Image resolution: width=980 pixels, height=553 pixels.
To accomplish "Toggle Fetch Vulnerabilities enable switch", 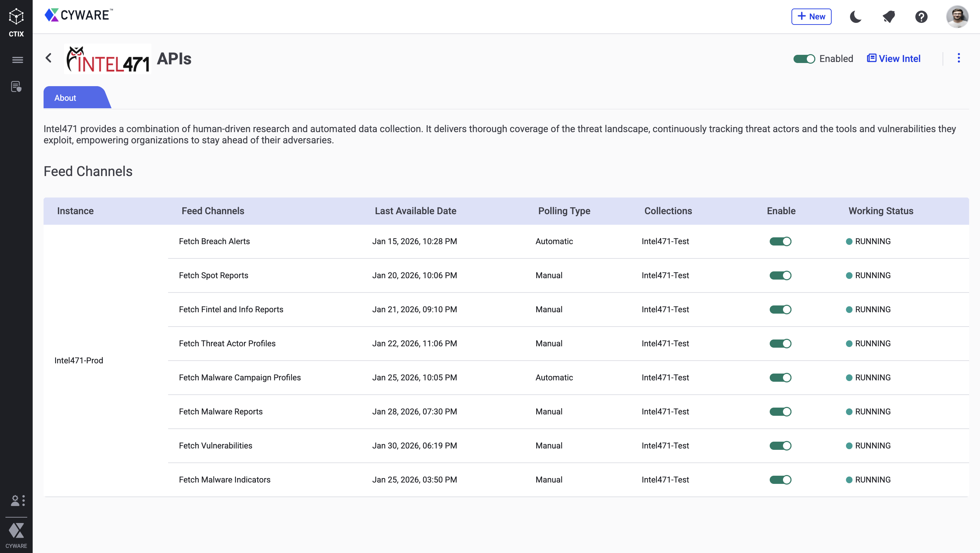I will 780,446.
